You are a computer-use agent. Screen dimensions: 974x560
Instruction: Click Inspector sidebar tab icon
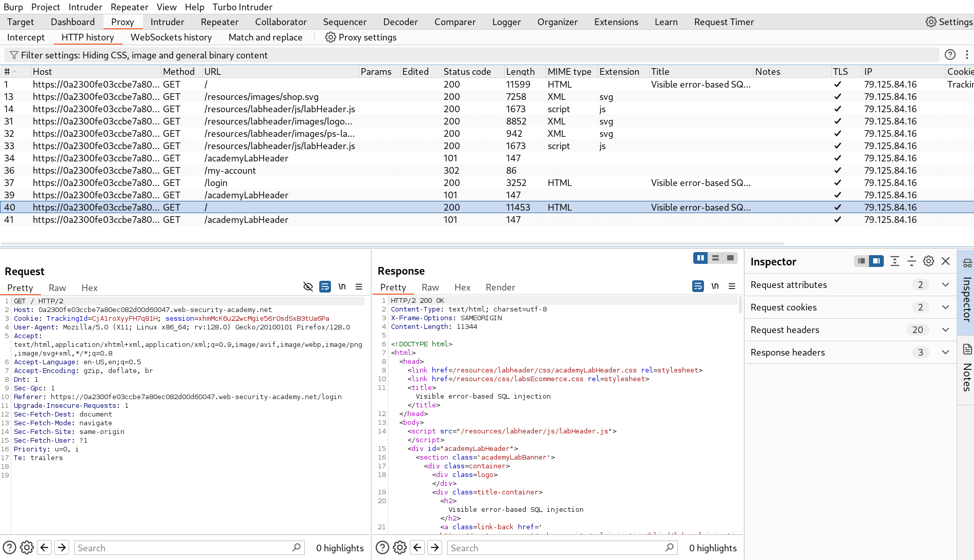[967, 263]
